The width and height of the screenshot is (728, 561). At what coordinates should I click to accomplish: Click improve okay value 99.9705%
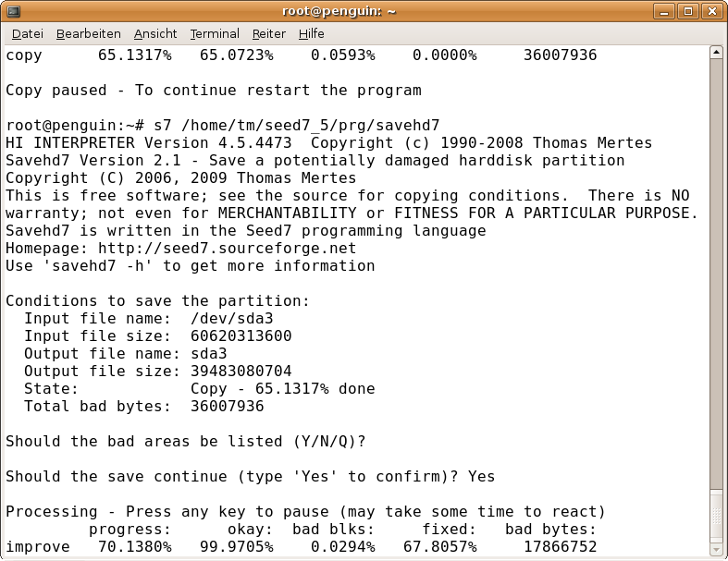click(x=236, y=547)
